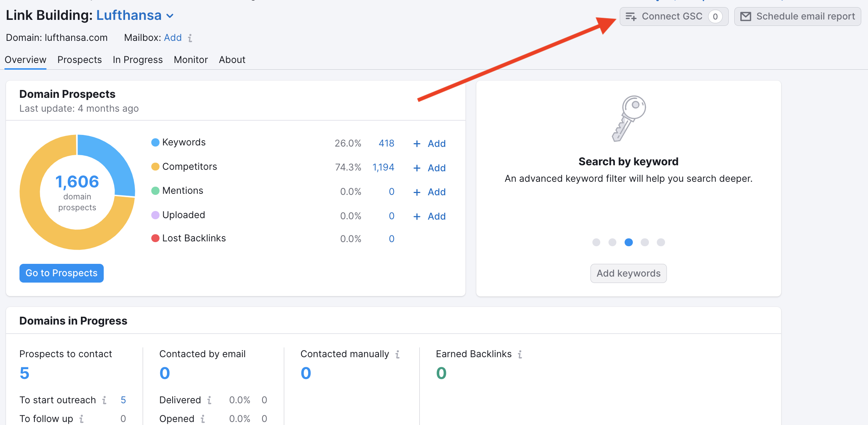This screenshot has width=868, height=425.
Task: Click the + Add icon next to Uploaded
Action: [416, 216]
